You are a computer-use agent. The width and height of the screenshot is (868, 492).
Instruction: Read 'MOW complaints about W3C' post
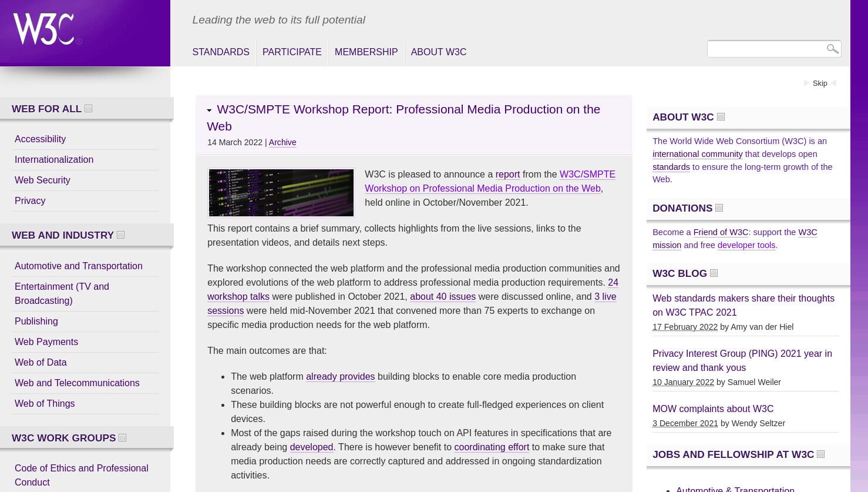pos(713,409)
